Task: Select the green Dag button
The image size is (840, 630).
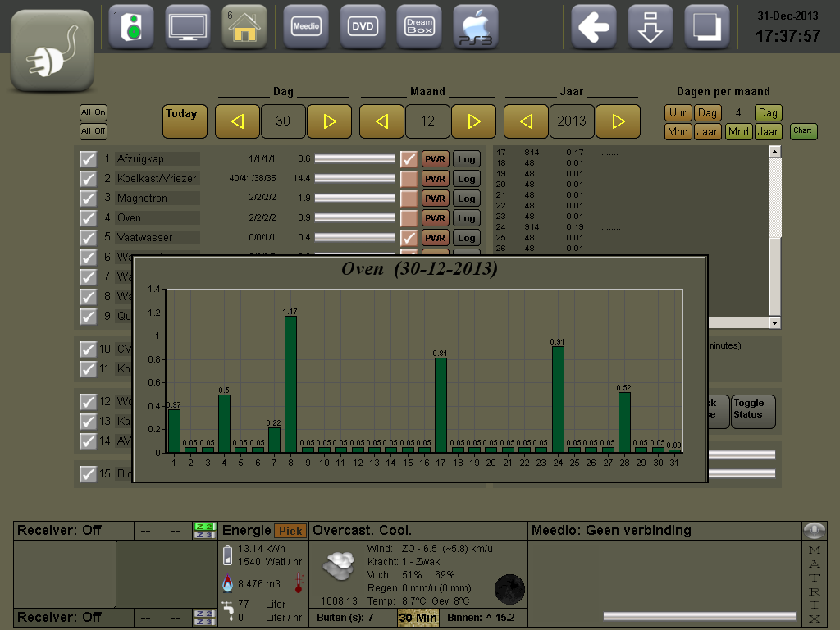Action: click(768, 112)
